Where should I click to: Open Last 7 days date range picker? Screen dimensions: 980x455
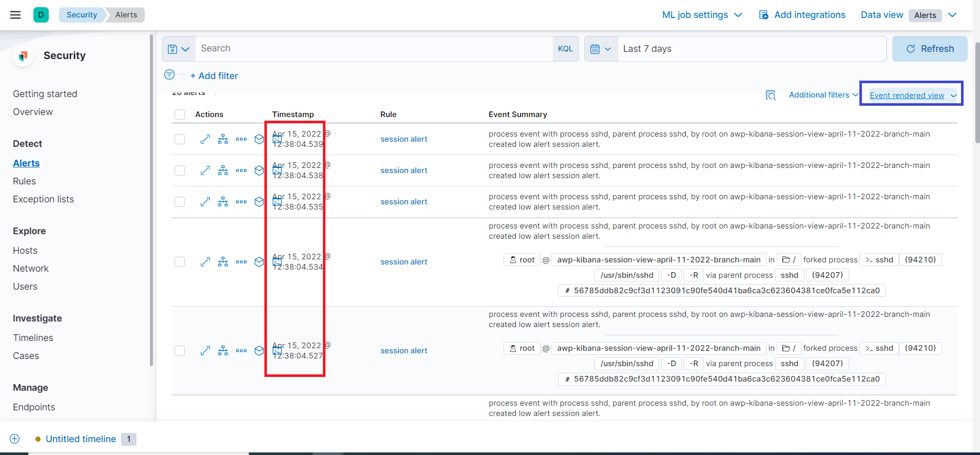click(x=752, y=49)
